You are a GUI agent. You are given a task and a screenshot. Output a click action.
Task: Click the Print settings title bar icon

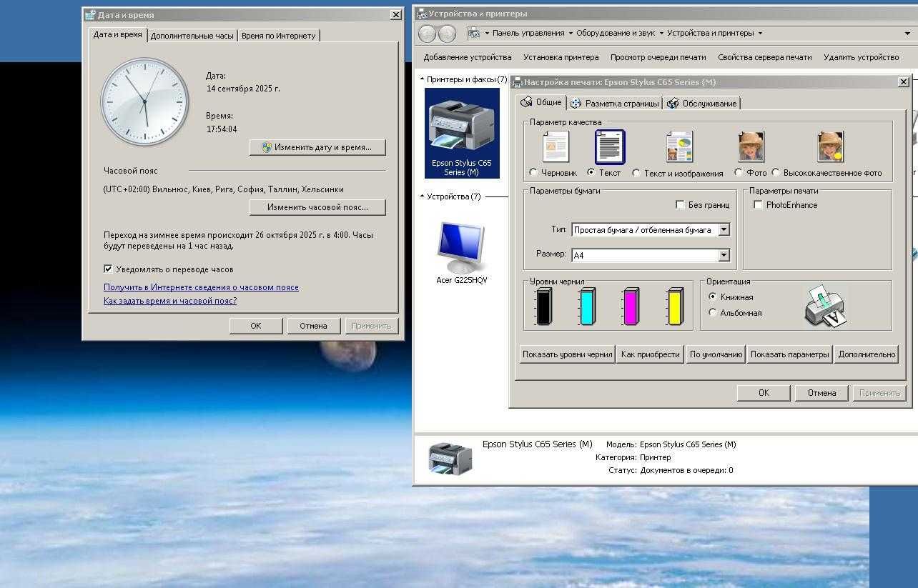tap(518, 82)
